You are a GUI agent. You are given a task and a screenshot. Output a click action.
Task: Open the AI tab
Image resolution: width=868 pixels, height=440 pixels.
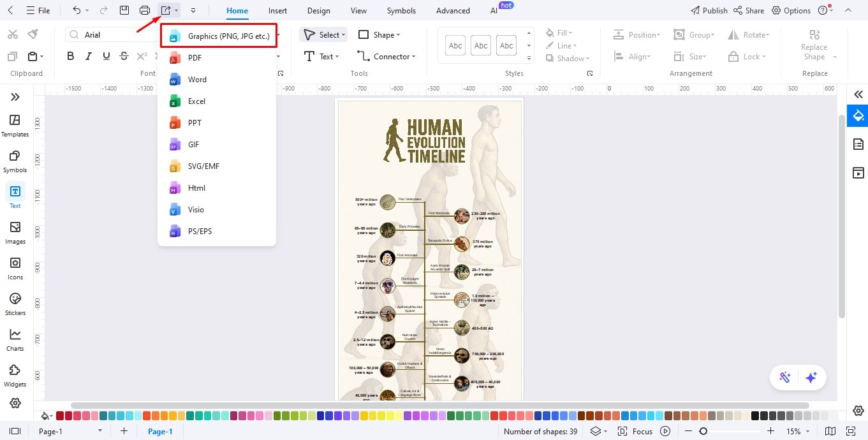(494, 11)
